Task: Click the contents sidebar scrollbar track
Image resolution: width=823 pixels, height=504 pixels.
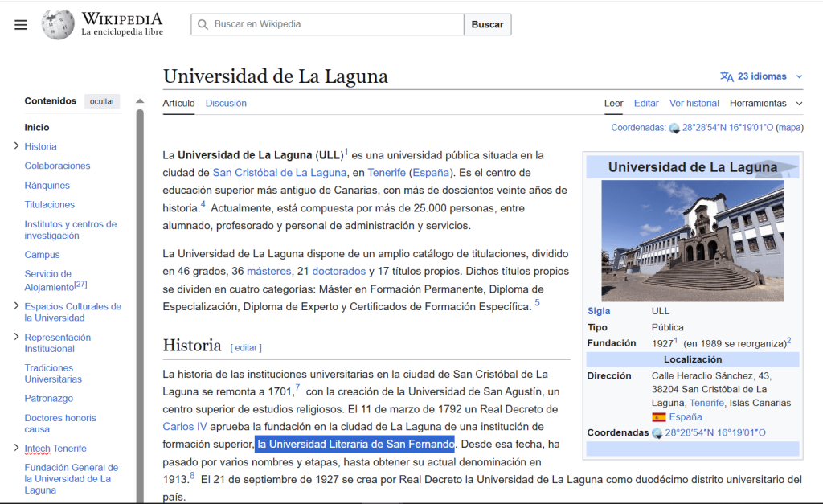Action: click(x=140, y=305)
